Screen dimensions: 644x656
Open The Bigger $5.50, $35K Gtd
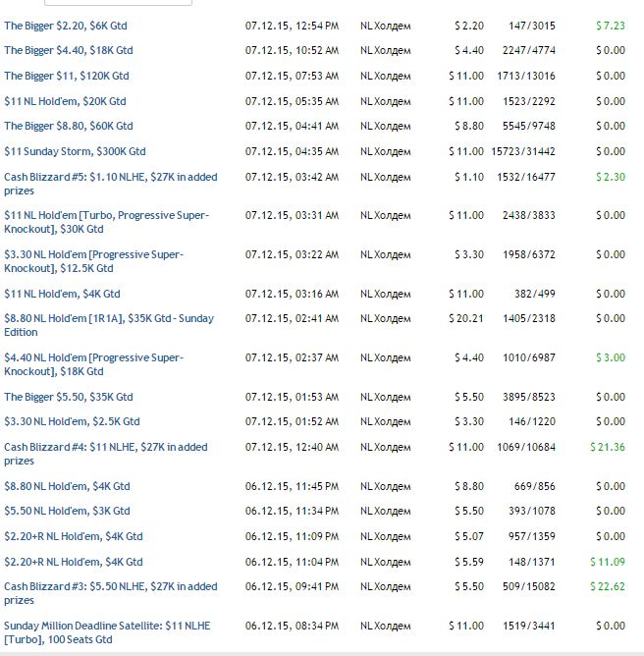68,397
